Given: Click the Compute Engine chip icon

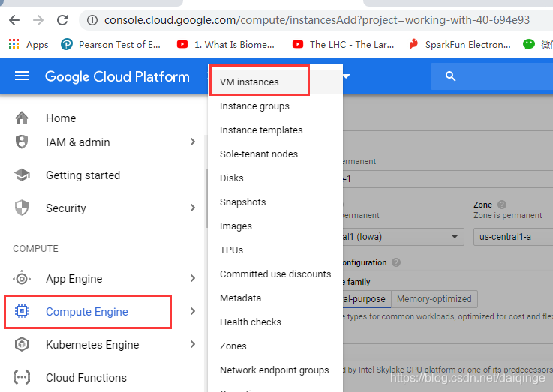Looking at the screenshot, I should (x=22, y=311).
